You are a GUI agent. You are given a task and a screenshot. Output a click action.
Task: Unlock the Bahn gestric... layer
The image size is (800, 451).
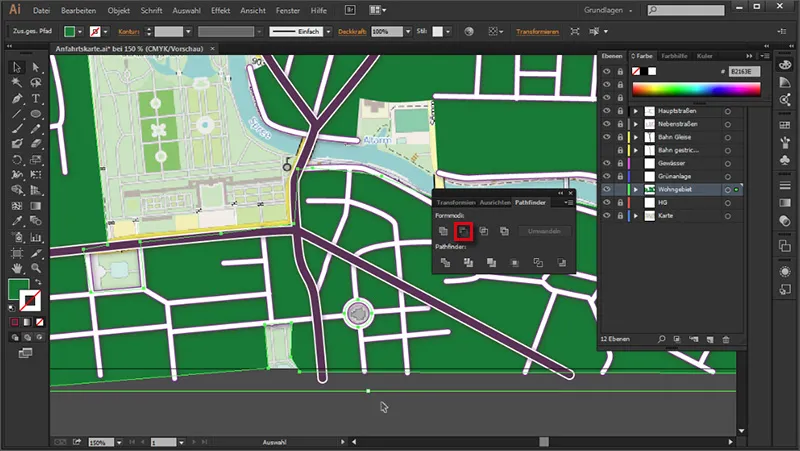pos(620,151)
